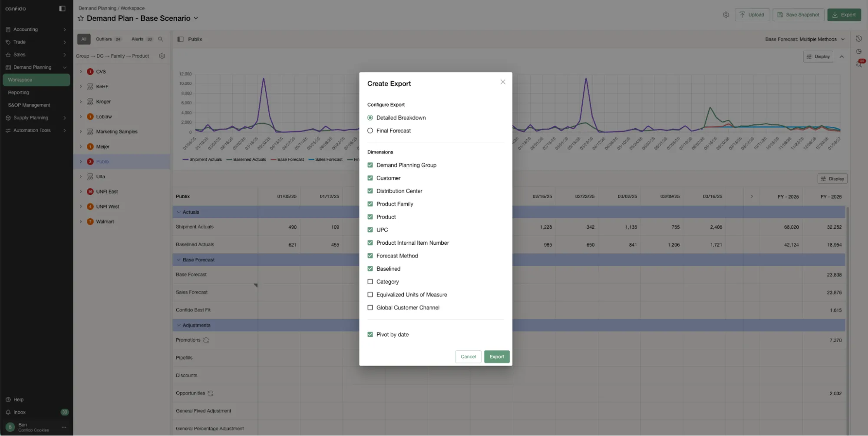The width and height of the screenshot is (868, 436).
Task: Open hierarchy settings gear beside Group → DC path
Action: click(162, 56)
